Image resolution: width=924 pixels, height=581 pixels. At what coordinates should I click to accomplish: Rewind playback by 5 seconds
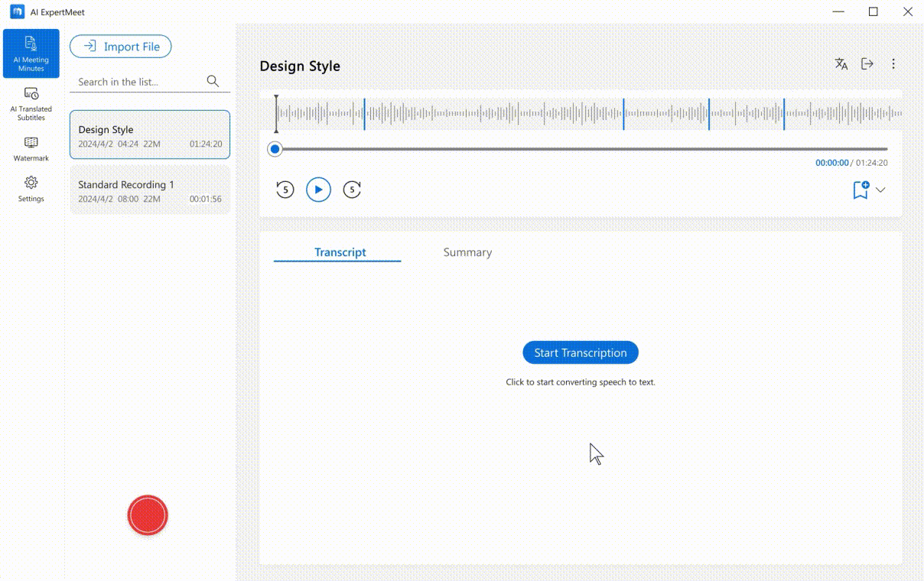(x=285, y=190)
